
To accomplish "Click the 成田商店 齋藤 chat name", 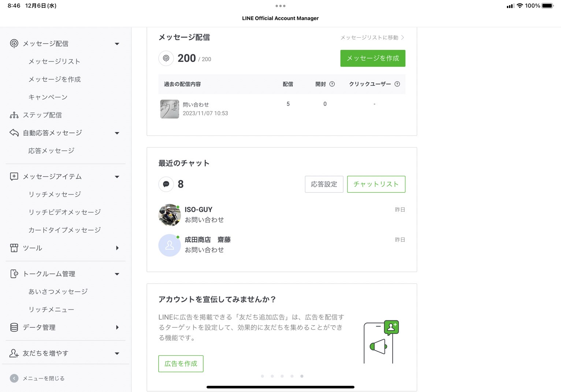I will (208, 240).
